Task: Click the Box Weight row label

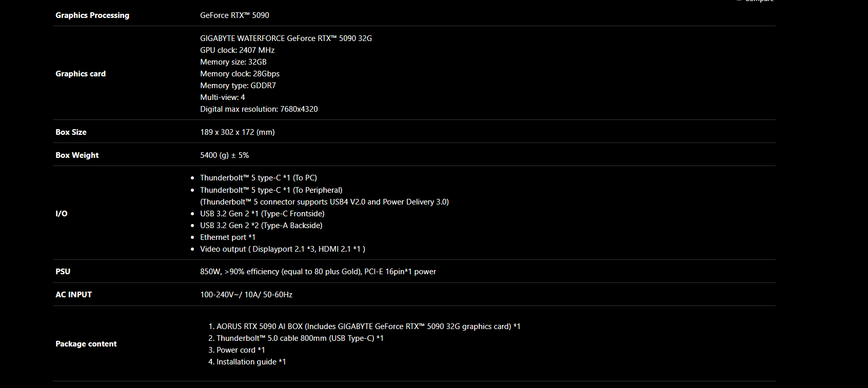Action: click(x=77, y=155)
